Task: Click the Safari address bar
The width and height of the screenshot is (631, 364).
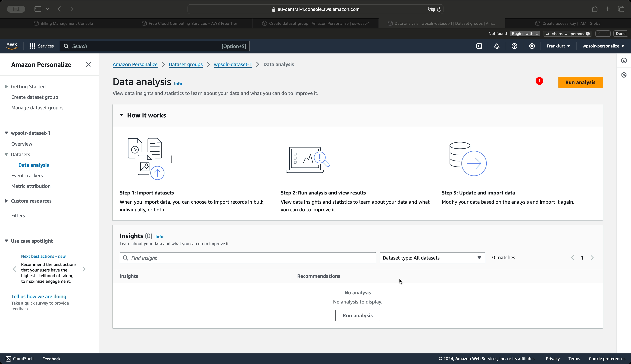Action: (x=315, y=9)
